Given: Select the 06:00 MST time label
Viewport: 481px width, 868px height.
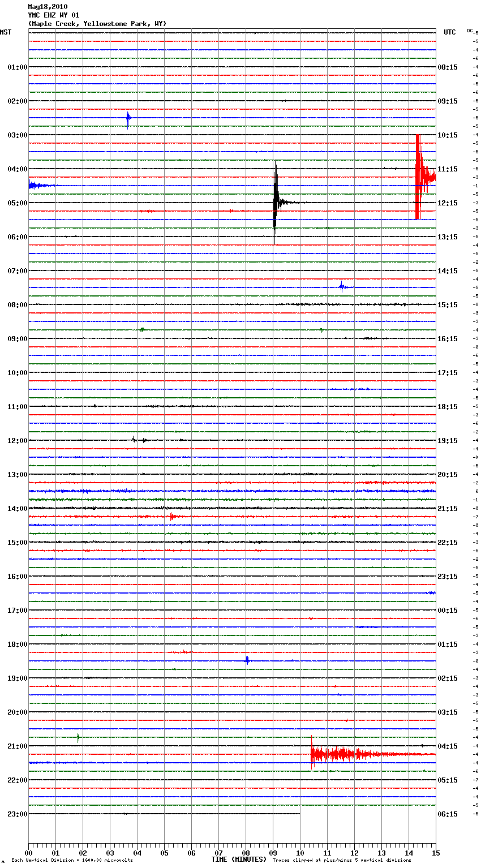Looking at the screenshot, I should pyautogui.click(x=17, y=237).
